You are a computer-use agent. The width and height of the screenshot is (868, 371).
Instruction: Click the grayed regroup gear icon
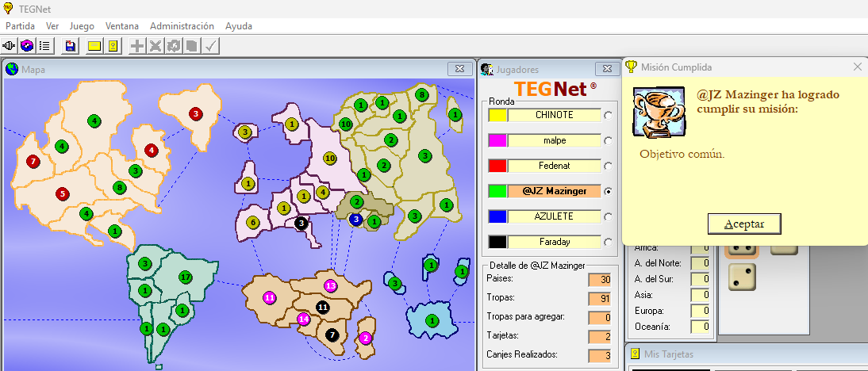(x=174, y=46)
